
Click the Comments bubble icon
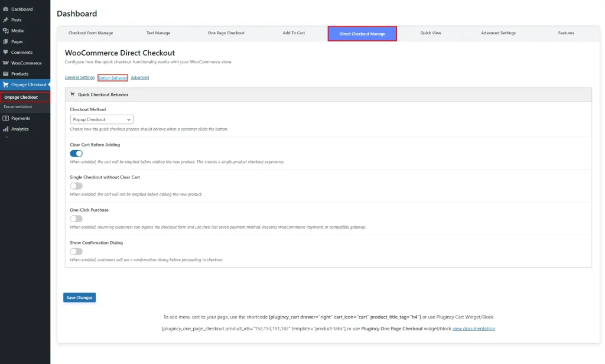tap(5, 52)
